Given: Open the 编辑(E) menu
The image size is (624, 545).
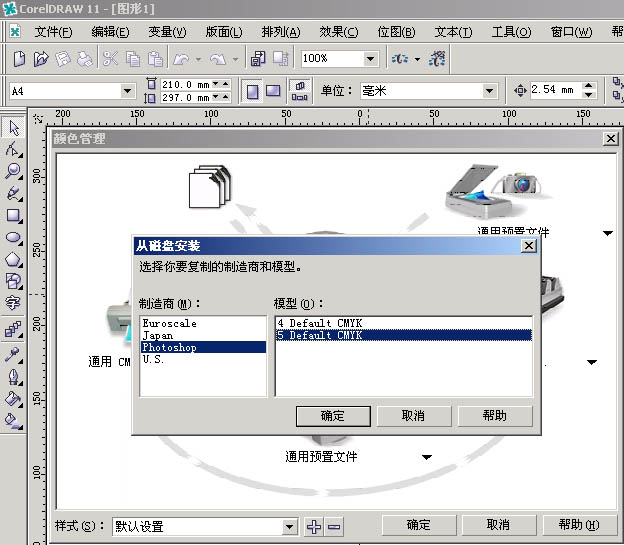Looking at the screenshot, I should 110,31.
